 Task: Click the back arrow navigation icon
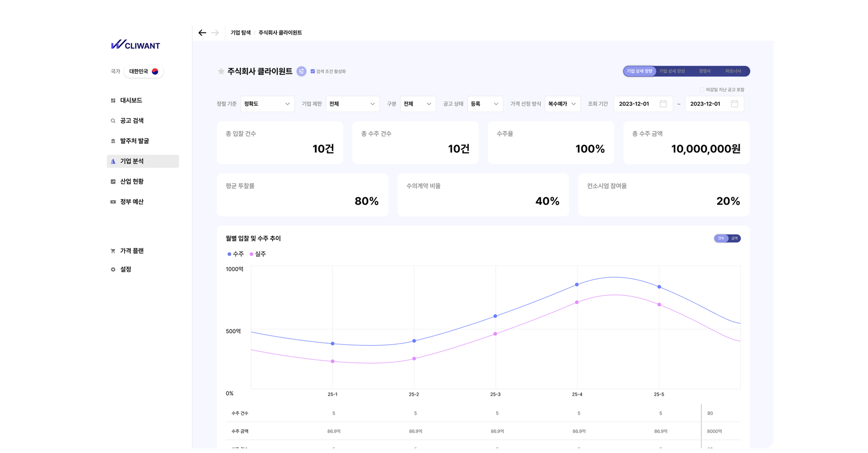tap(202, 33)
